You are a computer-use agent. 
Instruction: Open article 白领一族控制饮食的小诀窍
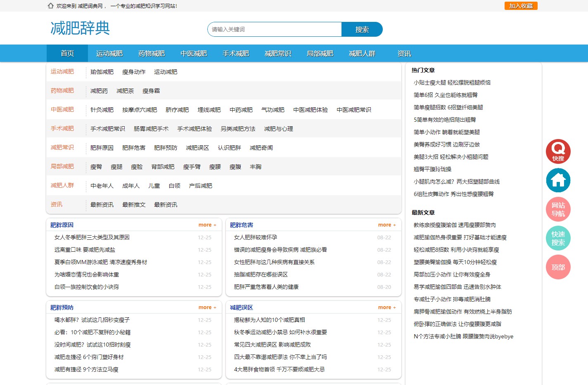click(87, 287)
